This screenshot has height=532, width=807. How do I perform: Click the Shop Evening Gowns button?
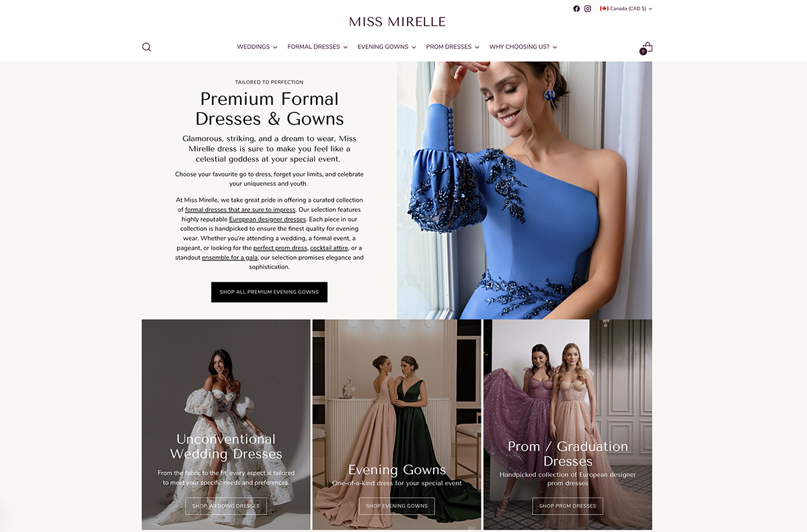(x=397, y=506)
